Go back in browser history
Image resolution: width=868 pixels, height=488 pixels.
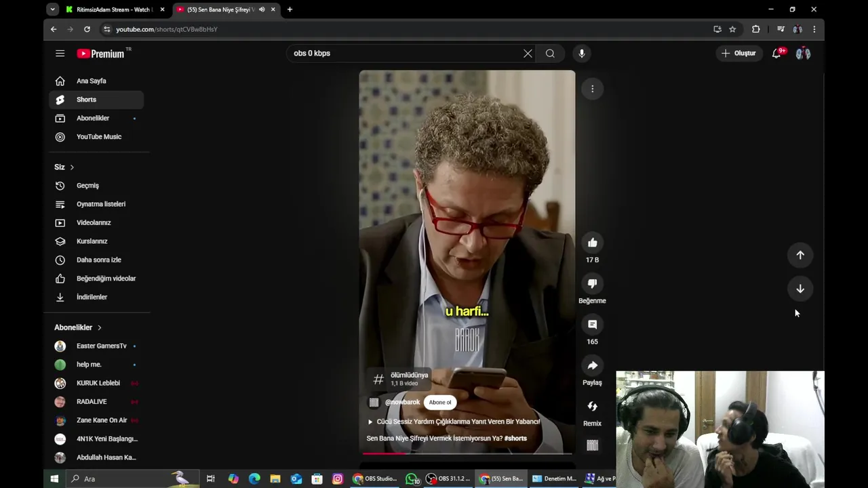point(54,29)
